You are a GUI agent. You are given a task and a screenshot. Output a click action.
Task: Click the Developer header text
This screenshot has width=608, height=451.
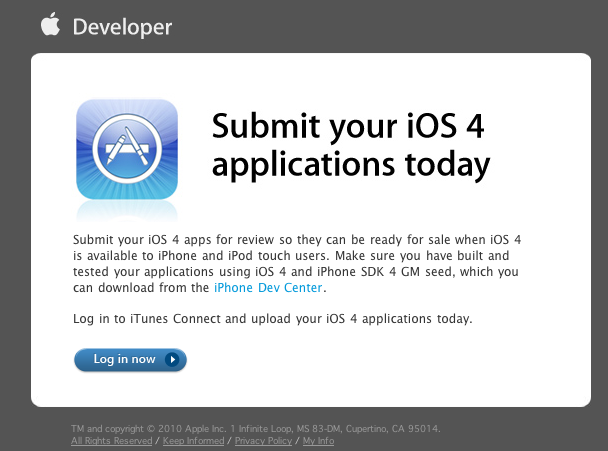tap(123, 27)
